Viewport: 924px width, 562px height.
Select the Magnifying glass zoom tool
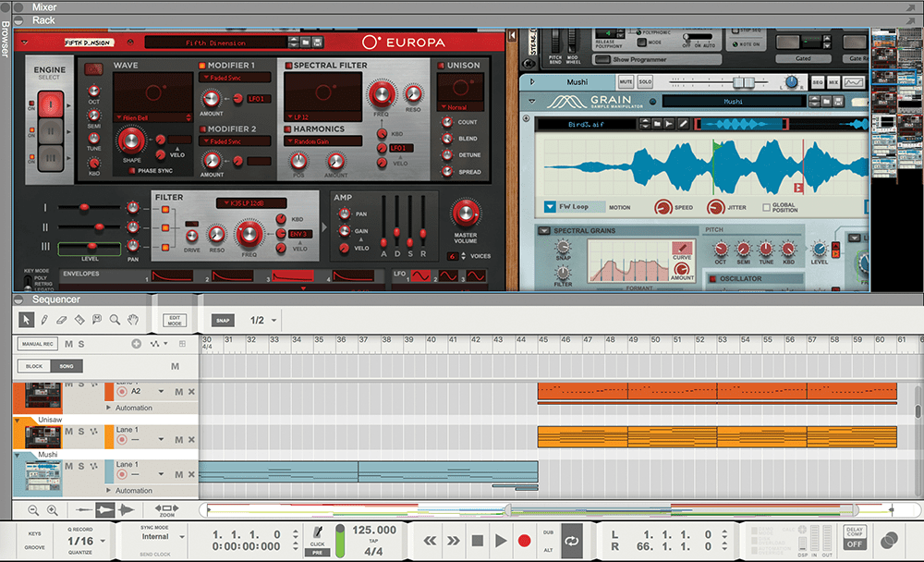tap(115, 320)
